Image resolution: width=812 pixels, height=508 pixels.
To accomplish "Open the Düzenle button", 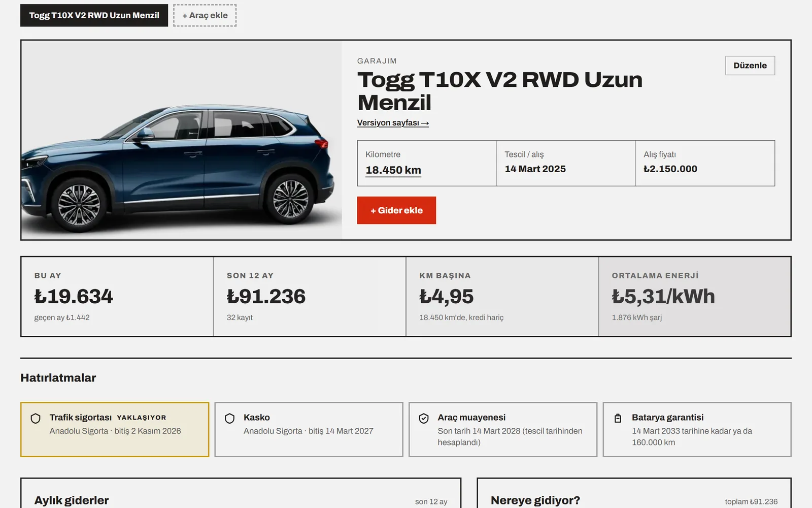I will 750,66.
